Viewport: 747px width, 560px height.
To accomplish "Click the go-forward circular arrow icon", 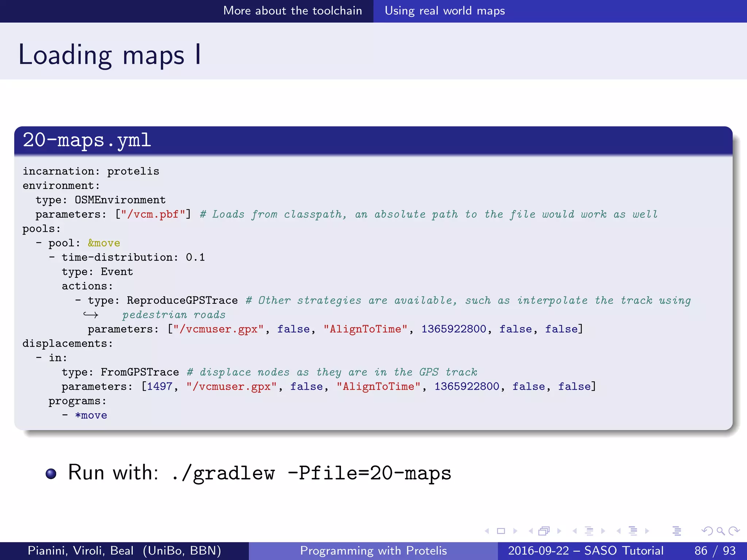I will [x=734, y=531].
